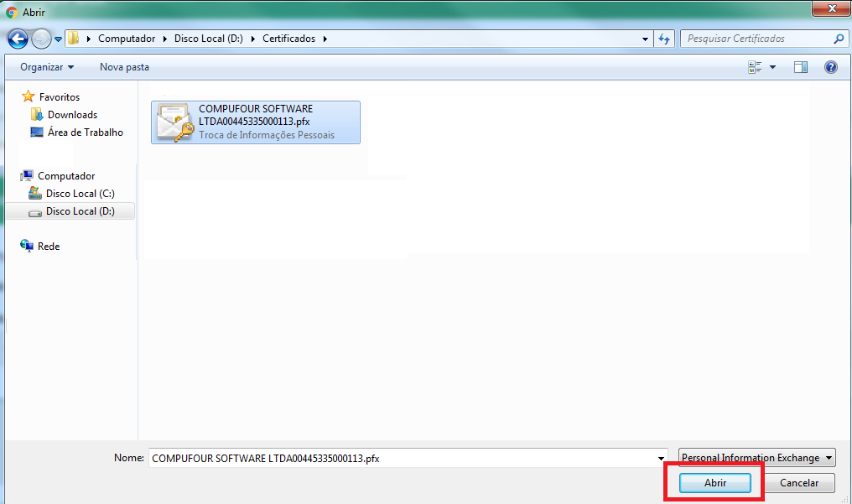Click the back navigation arrow button
852x504 pixels.
[x=18, y=39]
